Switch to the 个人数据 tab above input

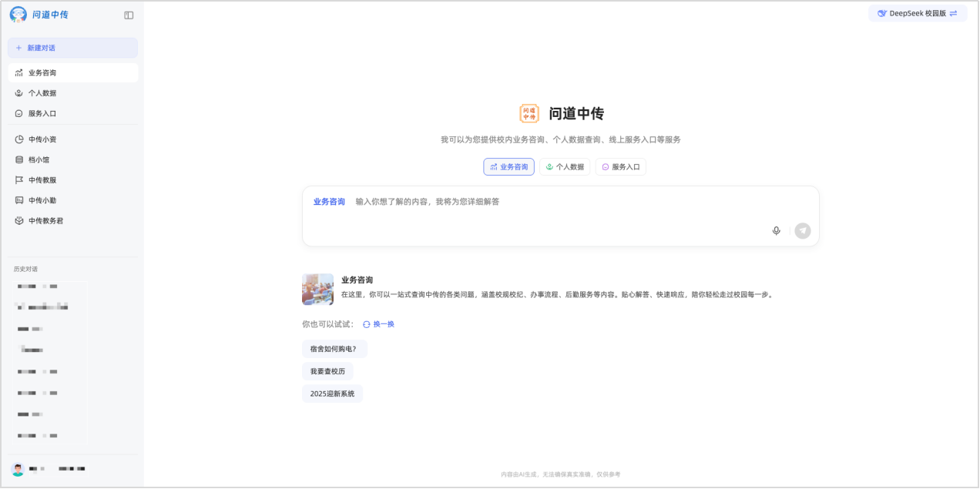click(x=564, y=166)
